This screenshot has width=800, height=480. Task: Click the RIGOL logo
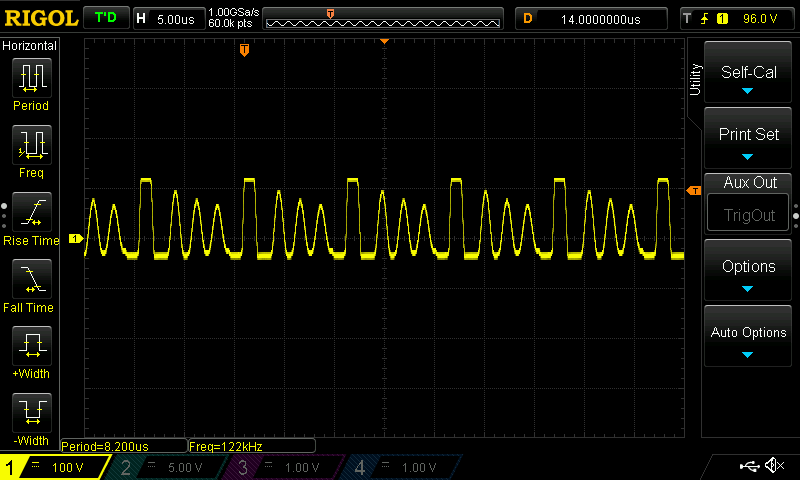(41, 19)
